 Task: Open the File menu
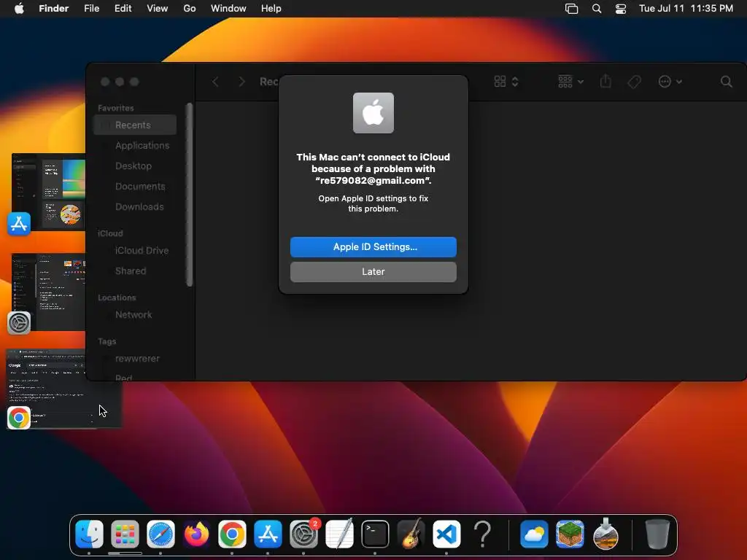(91, 8)
